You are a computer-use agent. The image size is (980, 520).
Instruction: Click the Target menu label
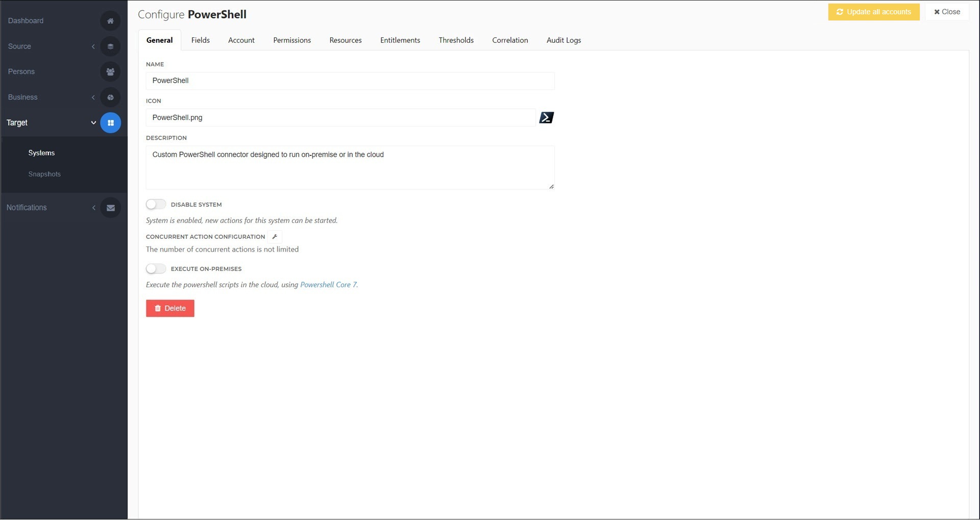[17, 123]
